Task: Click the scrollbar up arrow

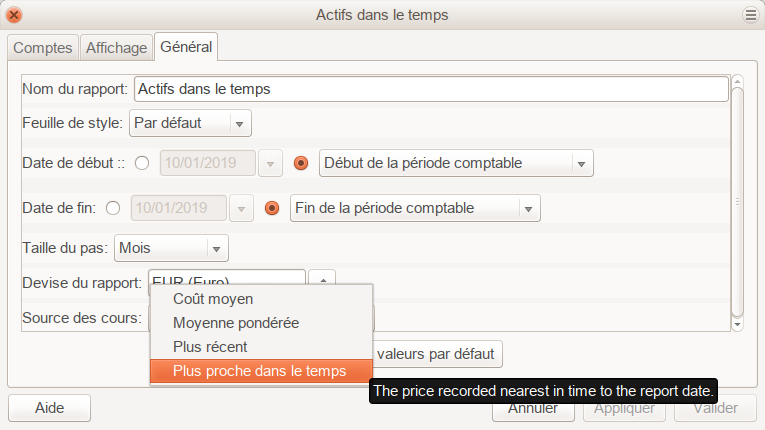Action: (737, 82)
